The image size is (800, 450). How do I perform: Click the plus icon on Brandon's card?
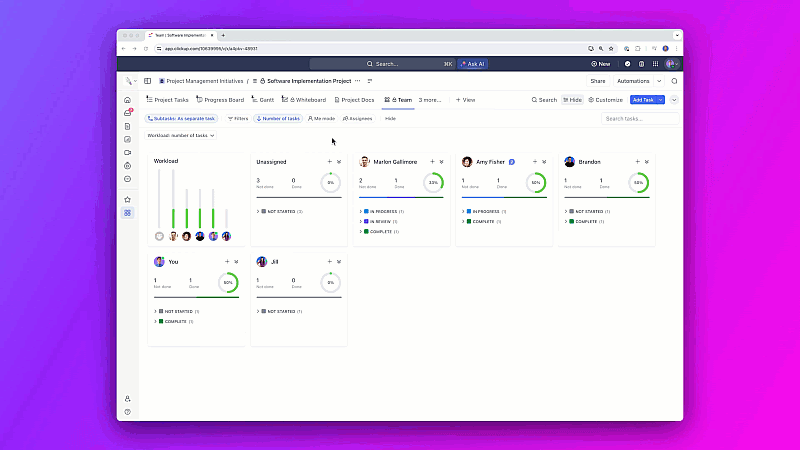tap(637, 162)
